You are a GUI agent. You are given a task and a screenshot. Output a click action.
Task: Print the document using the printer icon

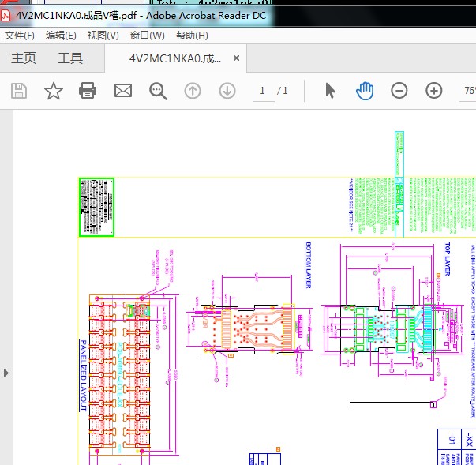pos(88,91)
